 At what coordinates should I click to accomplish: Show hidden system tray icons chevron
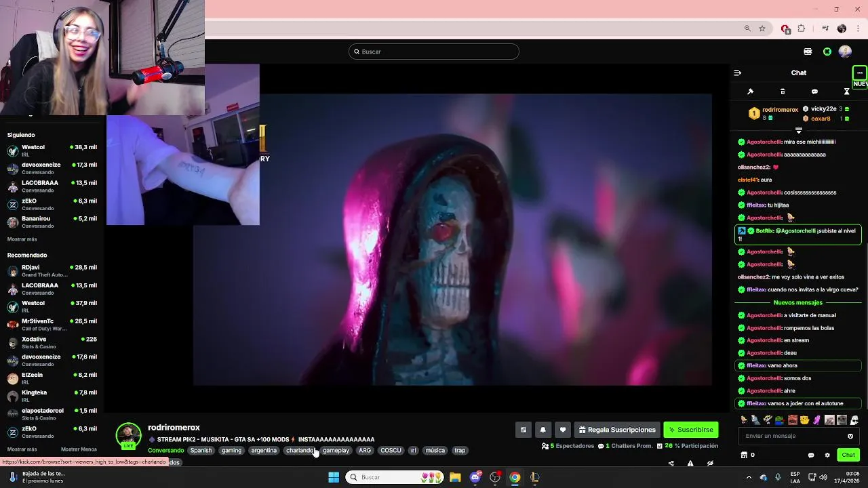pos(749,477)
